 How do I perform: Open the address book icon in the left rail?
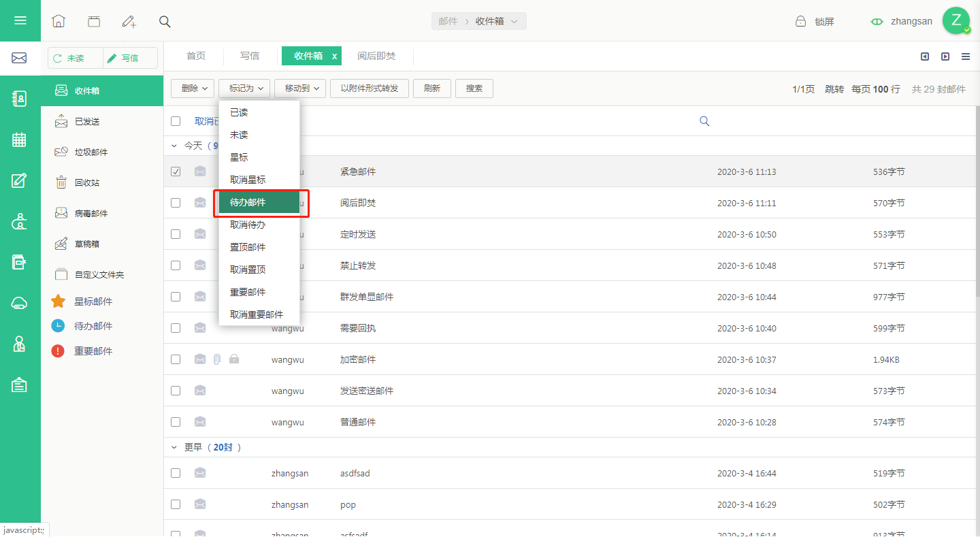[19, 99]
